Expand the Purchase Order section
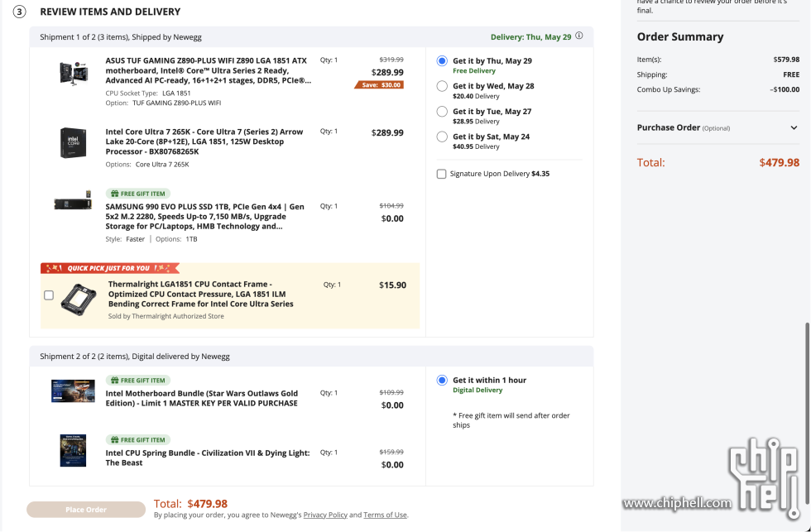This screenshot has height=532, width=811. pos(794,127)
